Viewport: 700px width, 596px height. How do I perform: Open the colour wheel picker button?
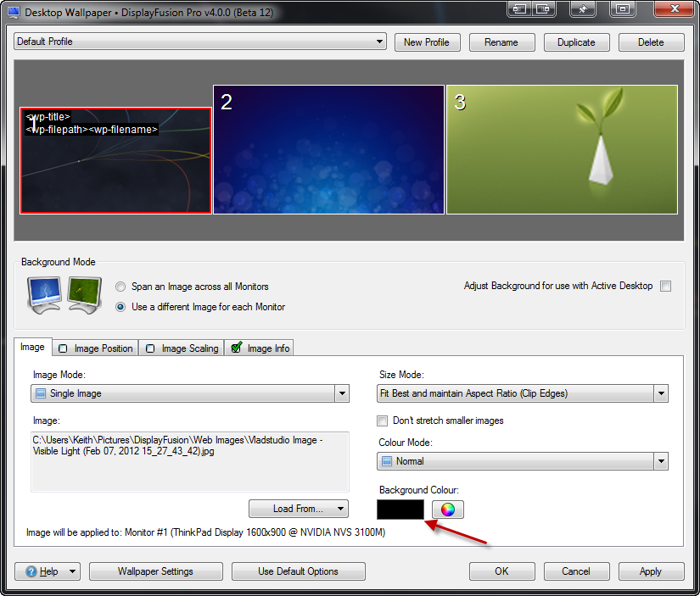click(x=448, y=510)
